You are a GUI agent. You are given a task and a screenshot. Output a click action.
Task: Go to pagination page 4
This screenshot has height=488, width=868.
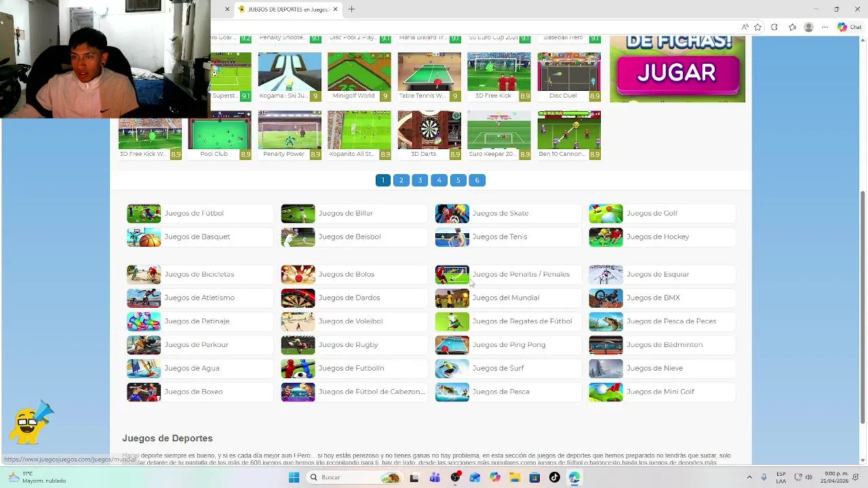point(439,180)
